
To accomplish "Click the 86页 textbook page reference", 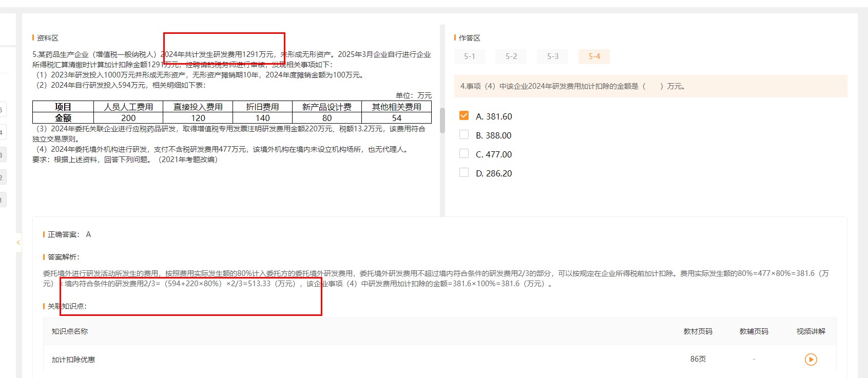I will point(698,359).
